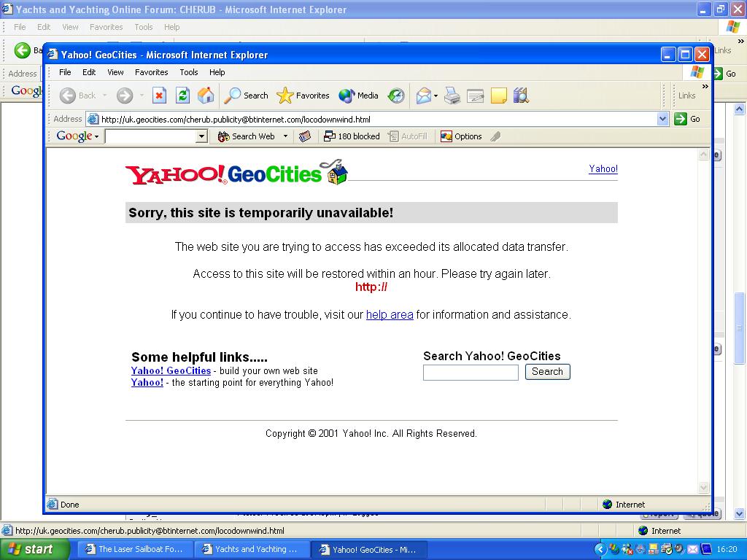Open the Yahoo! GeoCities helpful link
The width and height of the screenshot is (747, 560).
tap(171, 370)
